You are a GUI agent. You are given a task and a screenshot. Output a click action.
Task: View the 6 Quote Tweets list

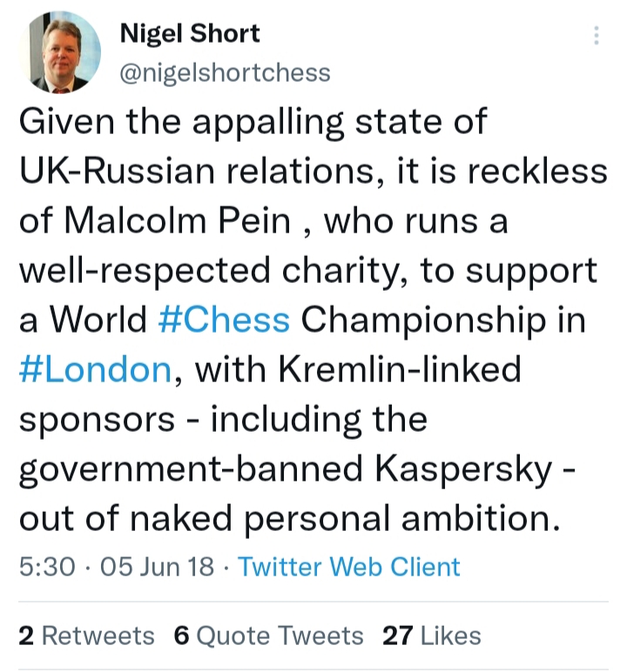268,635
